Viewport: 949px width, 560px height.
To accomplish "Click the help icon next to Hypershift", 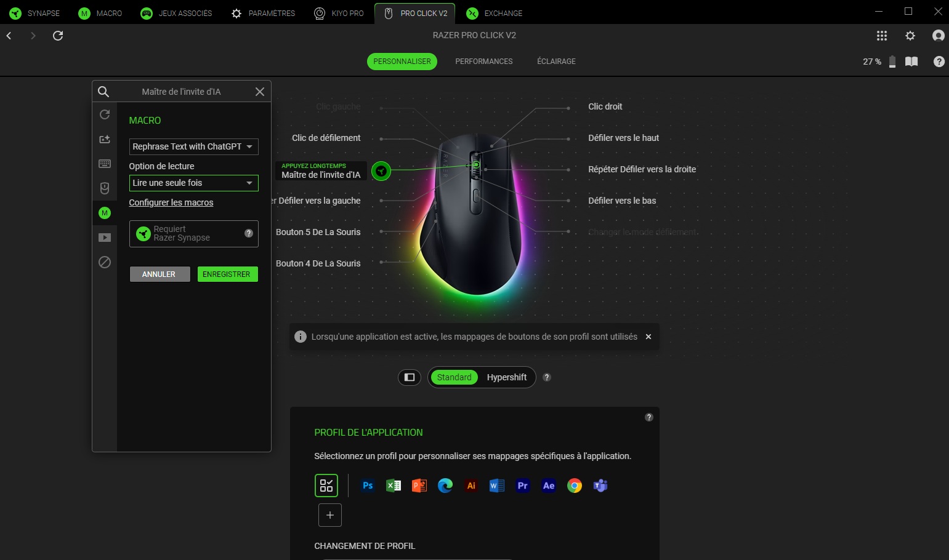I will click(547, 377).
